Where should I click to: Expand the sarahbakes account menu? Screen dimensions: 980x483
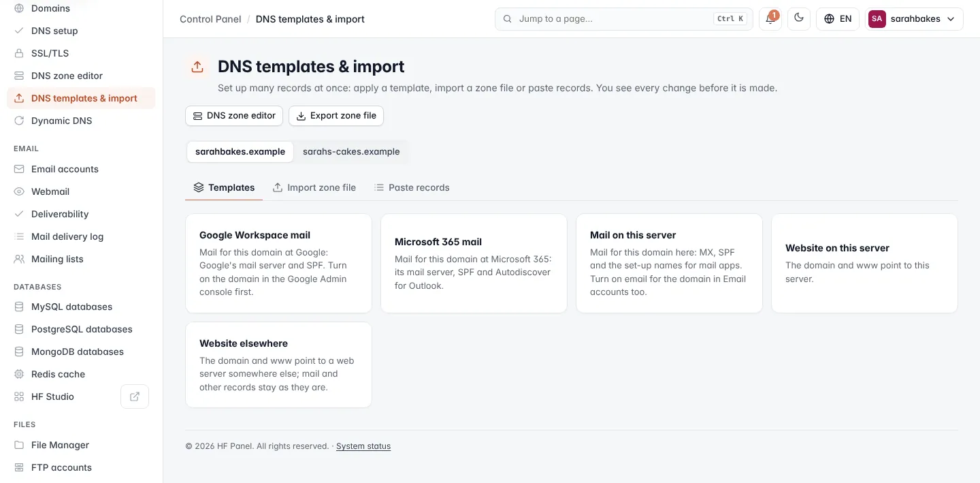914,19
